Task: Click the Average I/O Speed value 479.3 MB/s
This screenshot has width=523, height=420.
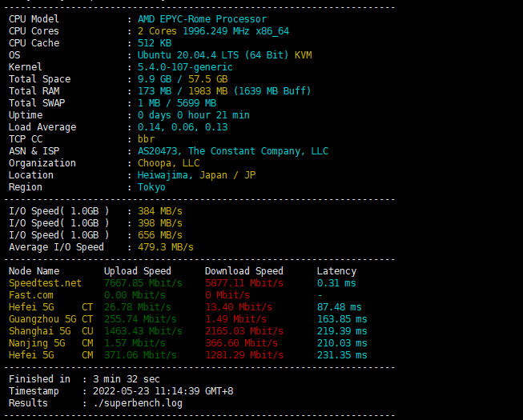Action: pos(166,247)
